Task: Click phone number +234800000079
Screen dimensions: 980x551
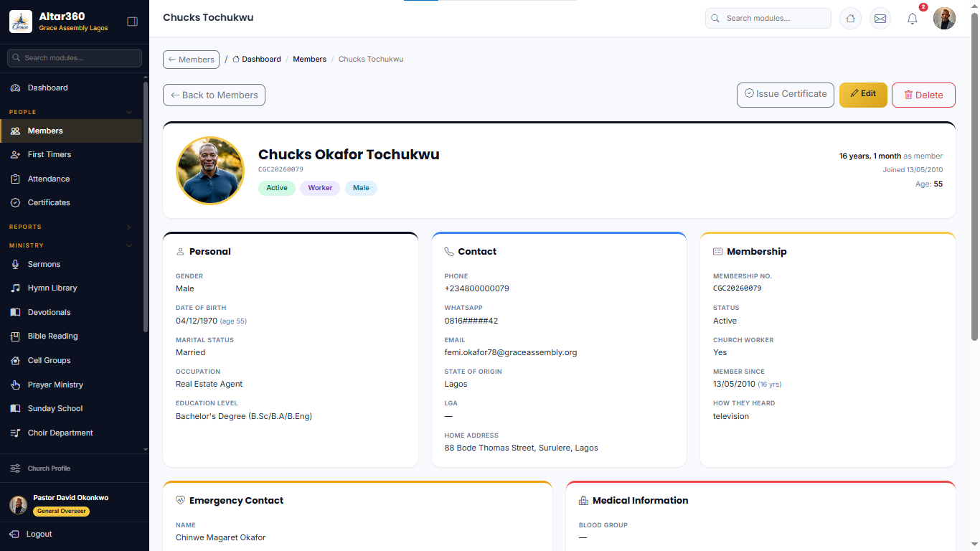Action: click(x=476, y=288)
